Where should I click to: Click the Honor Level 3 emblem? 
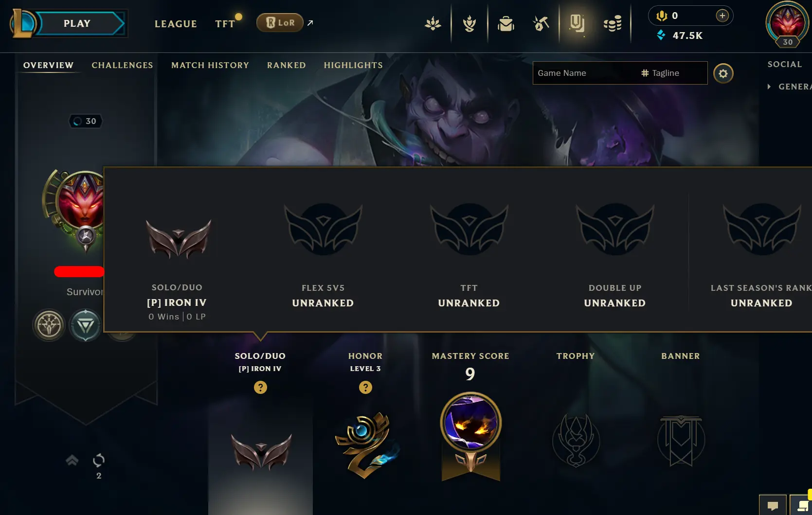[x=366, y=444]
